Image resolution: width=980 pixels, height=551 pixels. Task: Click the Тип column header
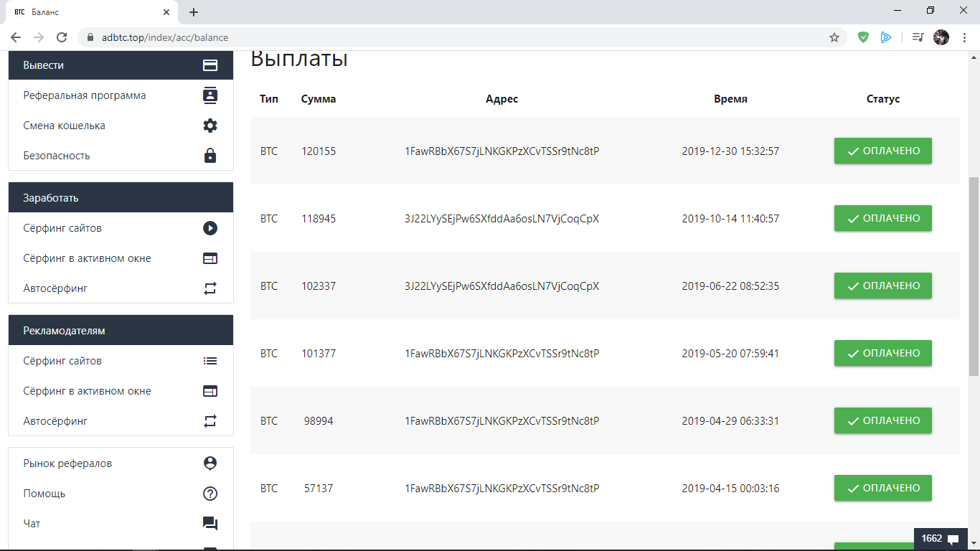pyautogui.click(x=269, y=99)
